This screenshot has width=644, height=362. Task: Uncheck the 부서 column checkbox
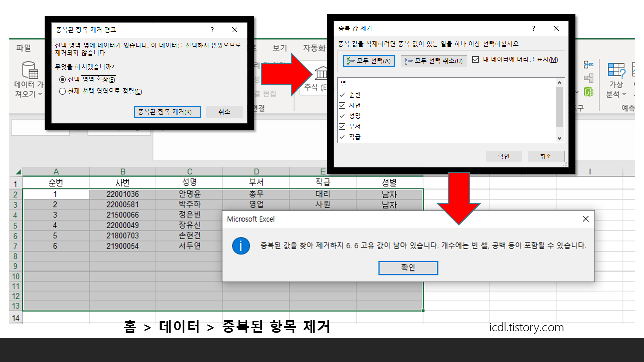tap(343, 126)
